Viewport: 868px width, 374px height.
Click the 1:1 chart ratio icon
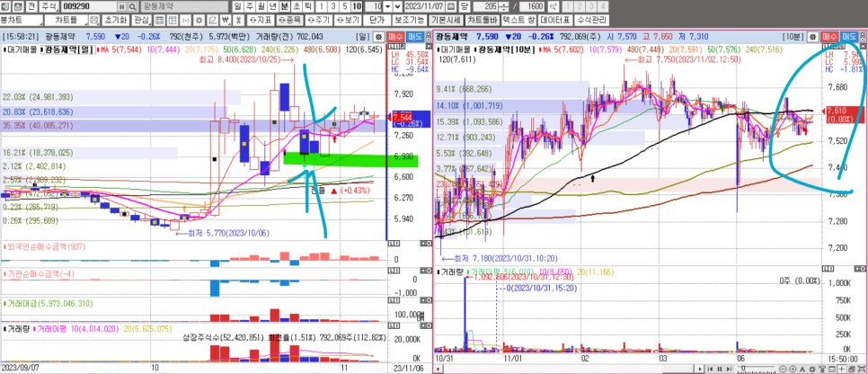(x=185, y=20)
